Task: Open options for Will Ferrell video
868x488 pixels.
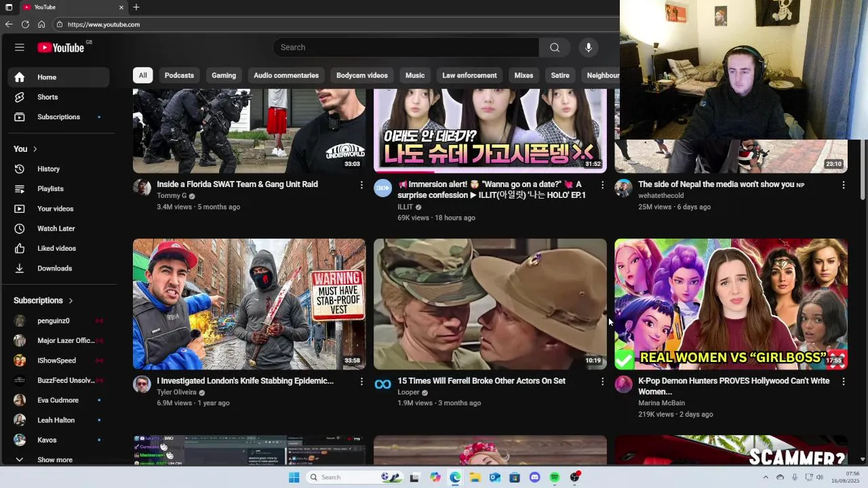Action: [602, 382]
